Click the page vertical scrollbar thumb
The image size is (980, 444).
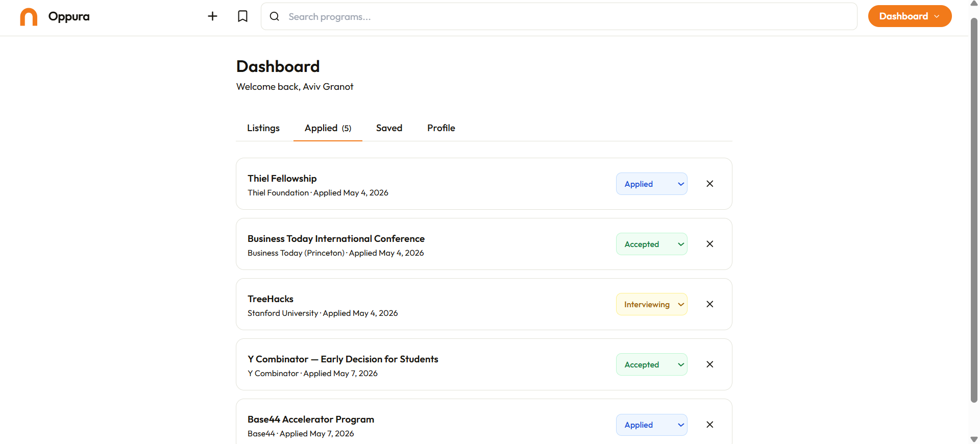coord(974,209)
